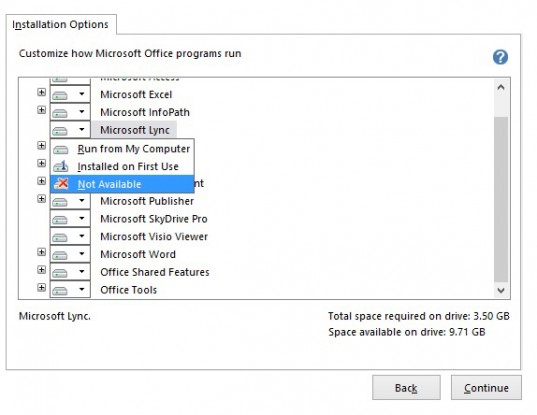The image size is (537, 415).
Task: Select Run from My Computer option
Action: click(x=122, y=149)
